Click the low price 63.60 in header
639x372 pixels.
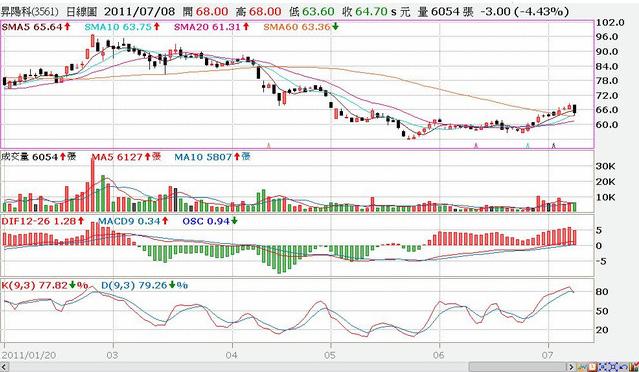click(317, 11)
